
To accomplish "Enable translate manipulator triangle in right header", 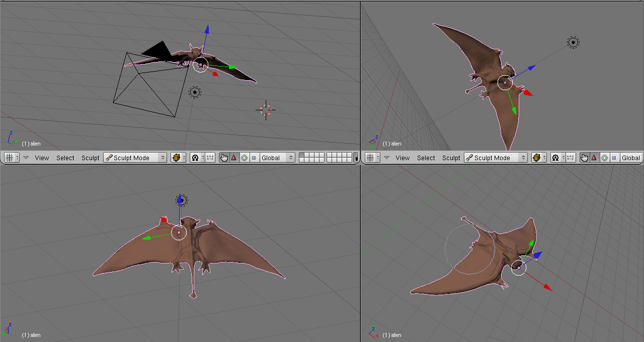I will 594,158.
